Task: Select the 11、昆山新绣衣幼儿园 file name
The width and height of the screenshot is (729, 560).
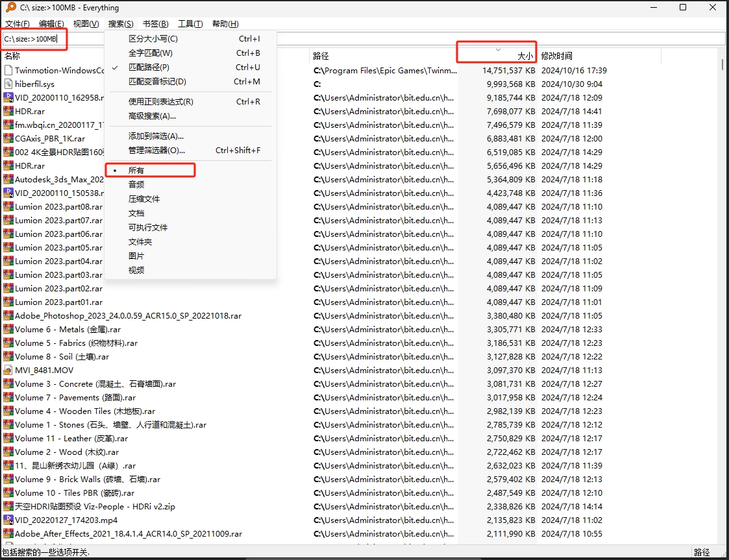Action: tap(75, 466)
